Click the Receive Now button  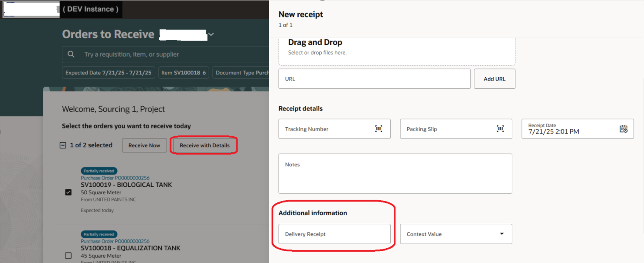point(144,145)
